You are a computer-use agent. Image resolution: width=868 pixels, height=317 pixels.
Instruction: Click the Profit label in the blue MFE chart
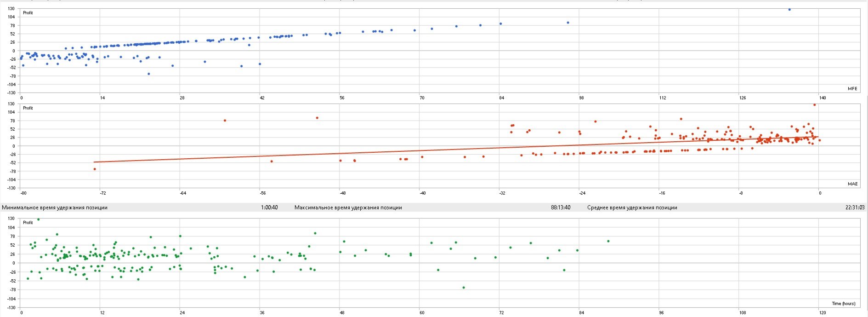28,13
